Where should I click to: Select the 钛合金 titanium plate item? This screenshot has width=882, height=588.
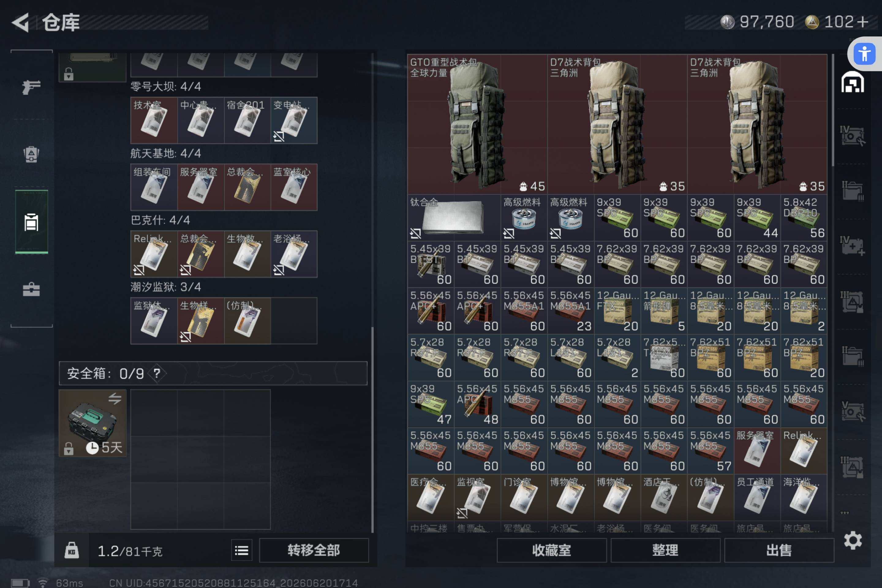pos(454,217)
